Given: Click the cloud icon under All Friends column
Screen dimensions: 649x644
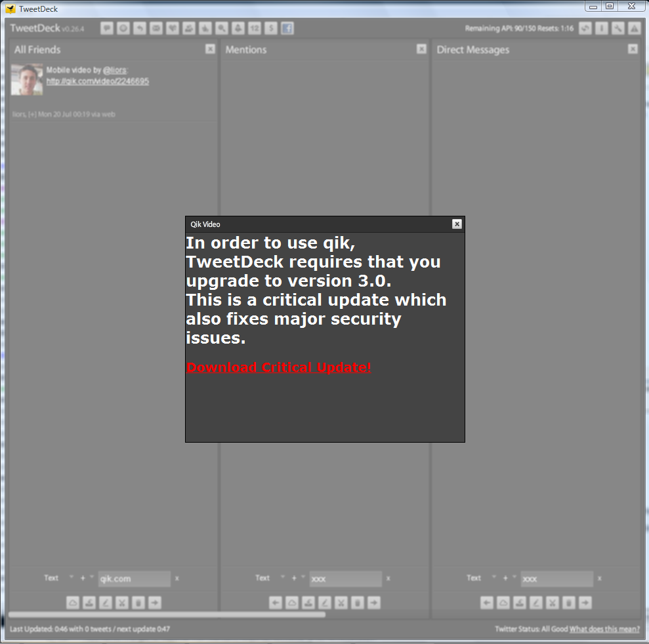Looking at the screenshot, I should coord(73,603).
